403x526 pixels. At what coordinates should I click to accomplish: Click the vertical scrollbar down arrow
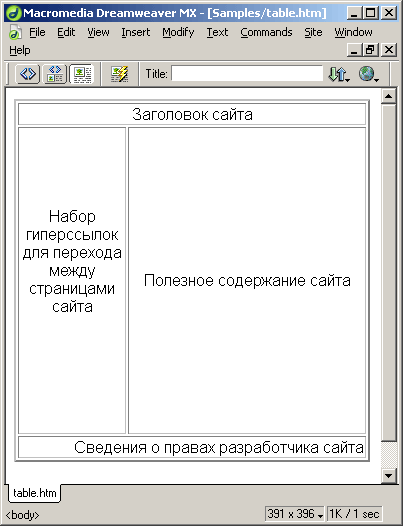389,475
